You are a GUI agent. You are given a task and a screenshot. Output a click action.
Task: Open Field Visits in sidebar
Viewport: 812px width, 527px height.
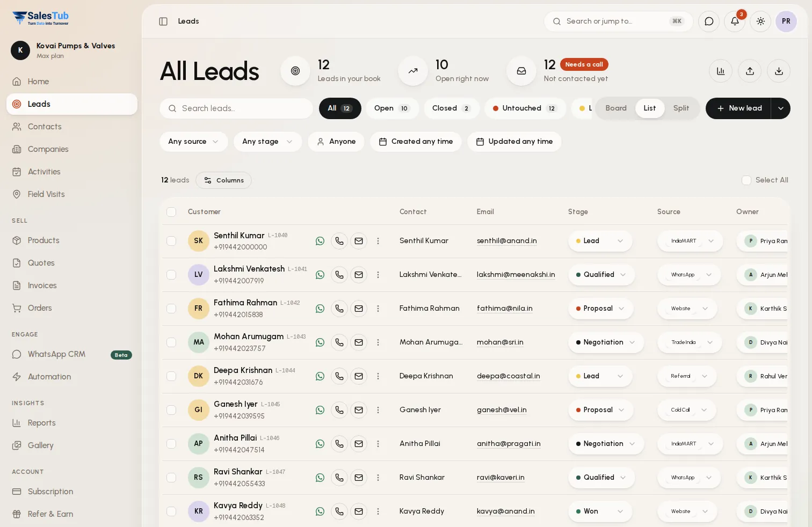(x=72, y=194)
